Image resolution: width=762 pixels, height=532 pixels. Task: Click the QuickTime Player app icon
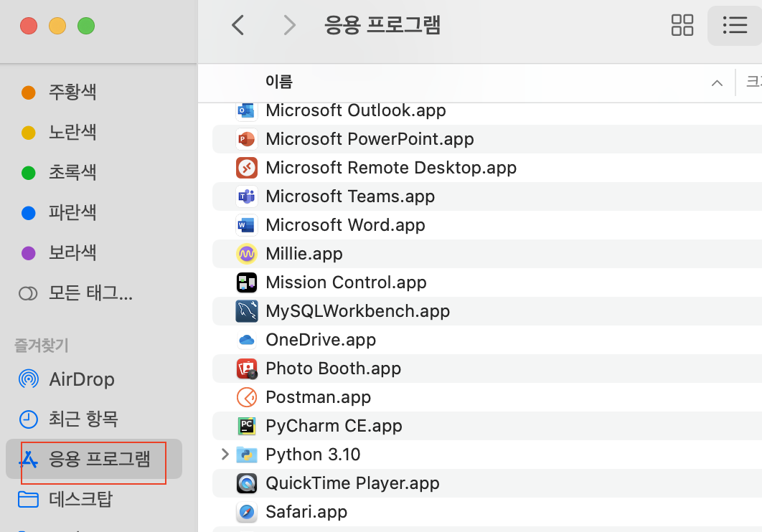246,483
